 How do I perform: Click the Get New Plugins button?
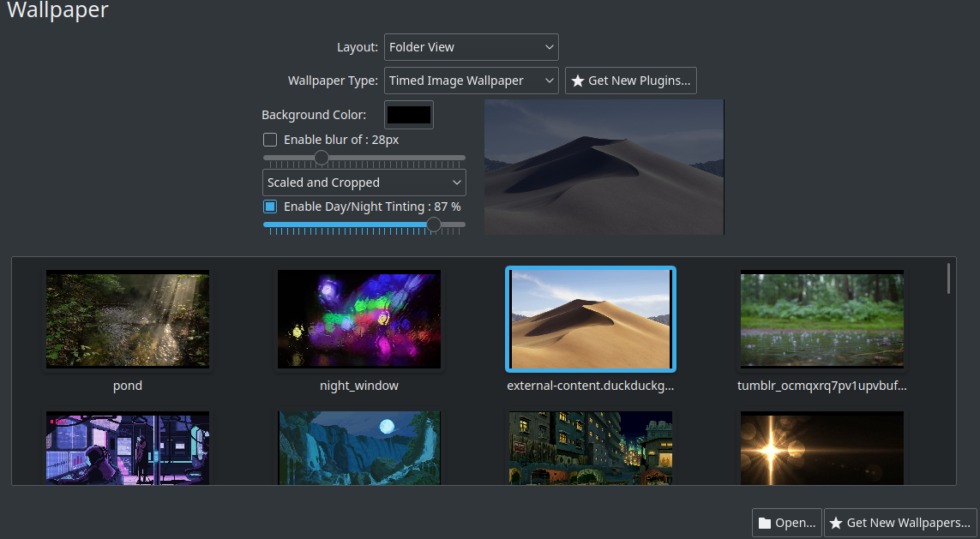coord(631,81)
